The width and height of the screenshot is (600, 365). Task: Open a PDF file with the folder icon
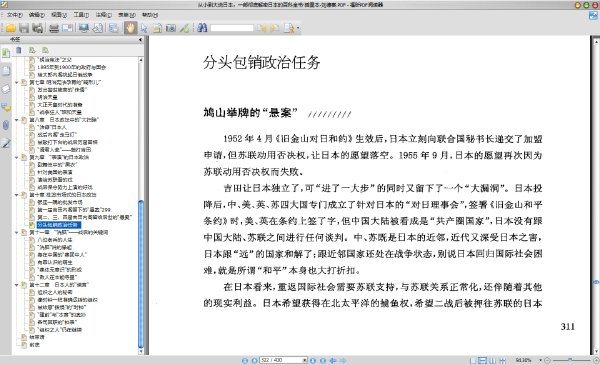pos(10,28)
